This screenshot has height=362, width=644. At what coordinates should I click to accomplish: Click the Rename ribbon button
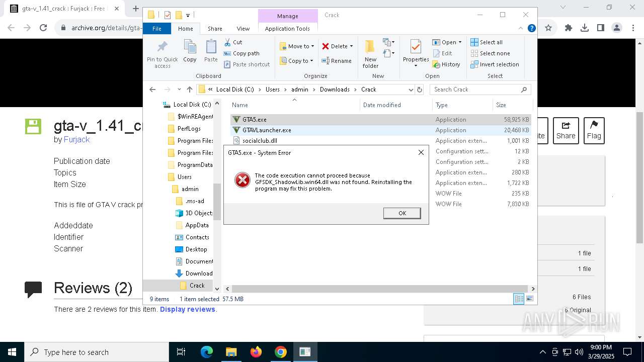337,61
